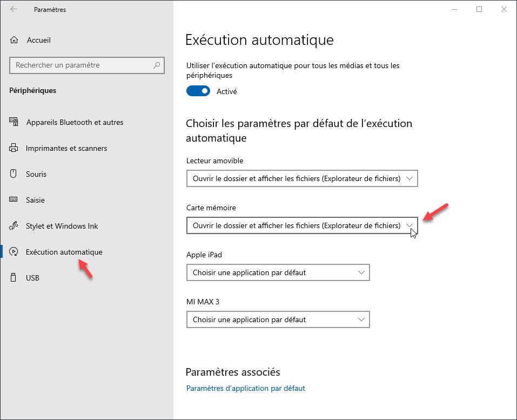
Task: Click the Accueil home icon
Action: point(15,40)
